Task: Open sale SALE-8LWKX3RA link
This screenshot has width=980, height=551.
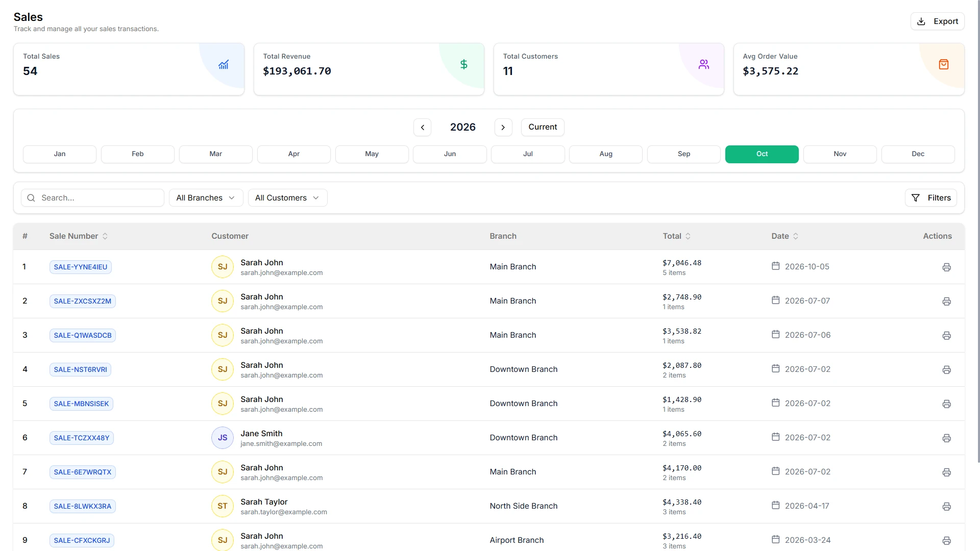Action: [x=83, y=506]
